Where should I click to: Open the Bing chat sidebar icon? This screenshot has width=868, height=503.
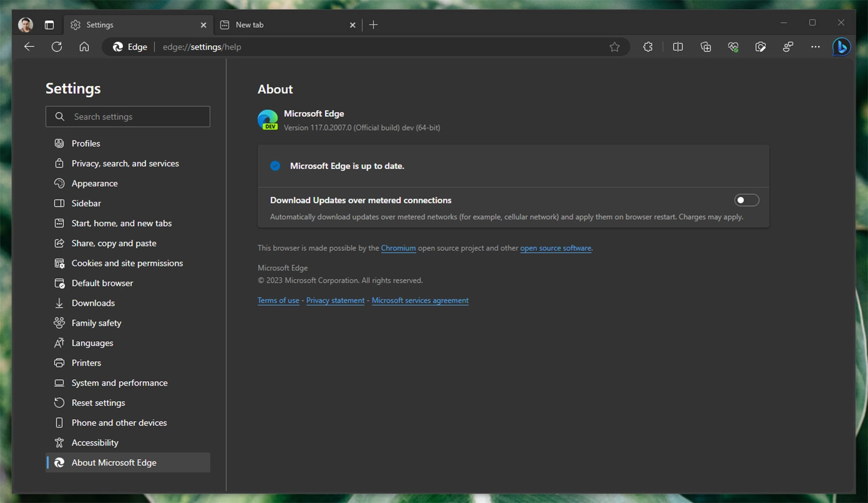[x=841, y=47]
